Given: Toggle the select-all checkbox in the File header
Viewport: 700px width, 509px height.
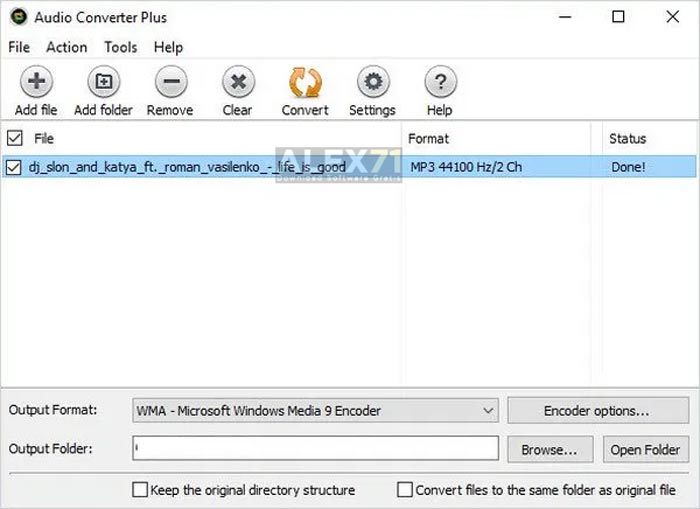Looking at the screenshot, I should tap(15, 138).
